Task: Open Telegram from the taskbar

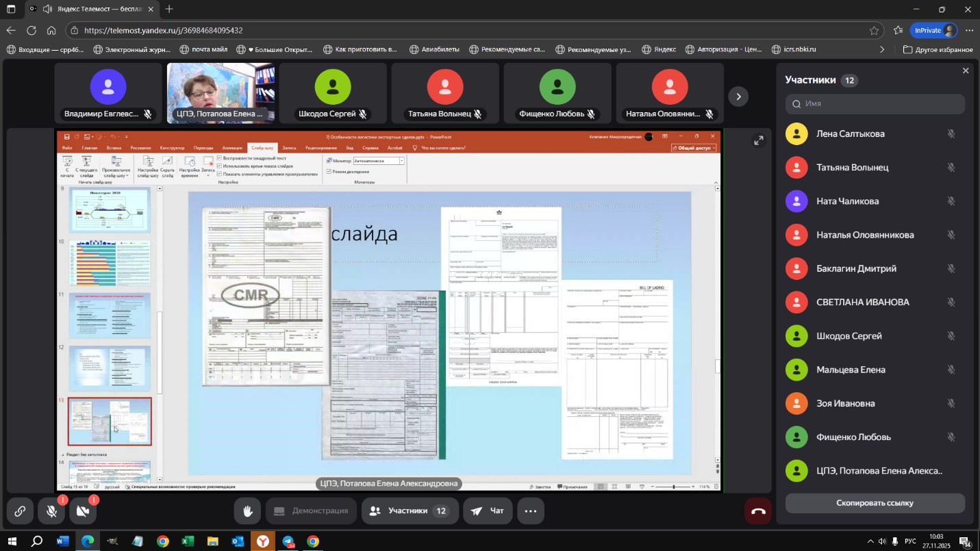Action: 288,541
